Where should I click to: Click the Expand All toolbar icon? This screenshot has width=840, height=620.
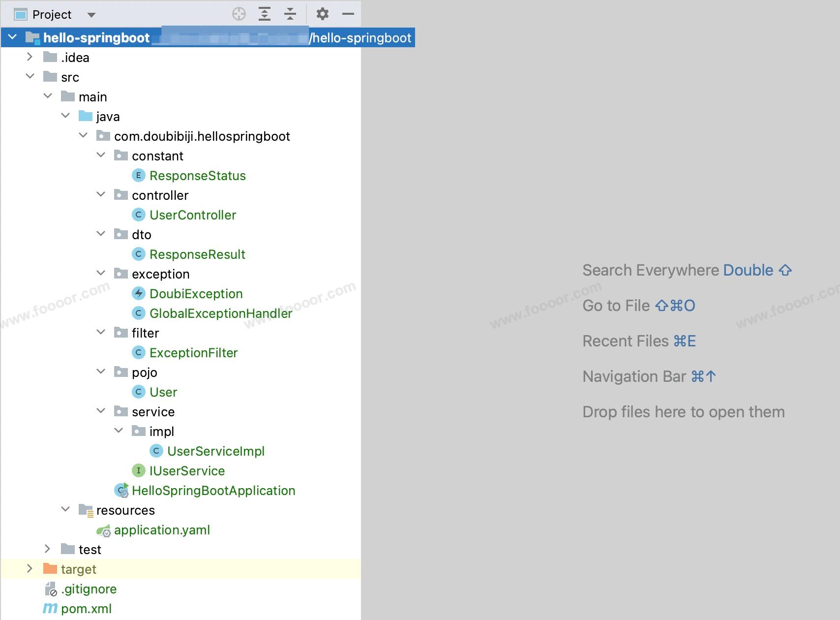265,14
